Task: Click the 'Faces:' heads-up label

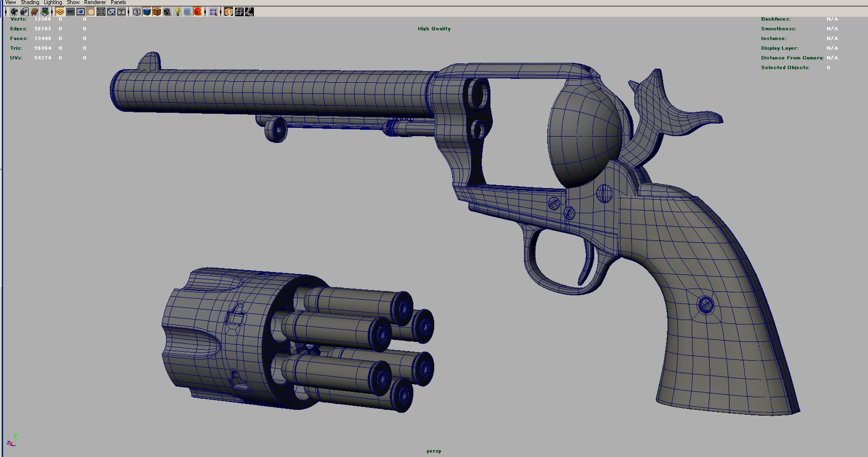Action: pyautogui.click(x=19, y=38)
